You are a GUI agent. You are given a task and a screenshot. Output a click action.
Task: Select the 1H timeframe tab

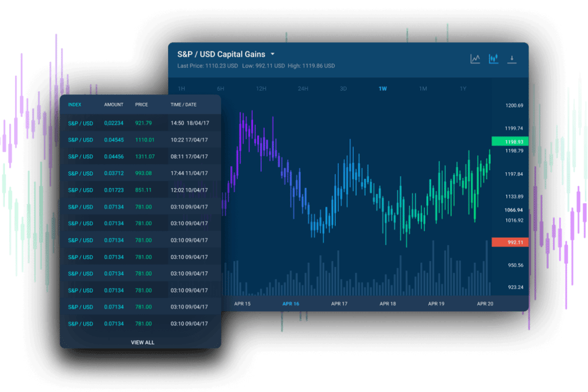[181, 89]
